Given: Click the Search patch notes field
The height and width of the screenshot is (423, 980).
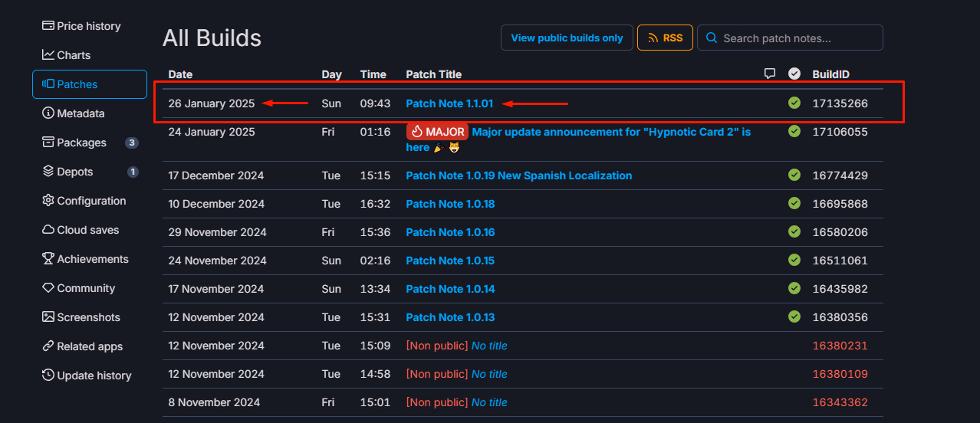Looking at the screenshot, I should (x=797, y=38).
